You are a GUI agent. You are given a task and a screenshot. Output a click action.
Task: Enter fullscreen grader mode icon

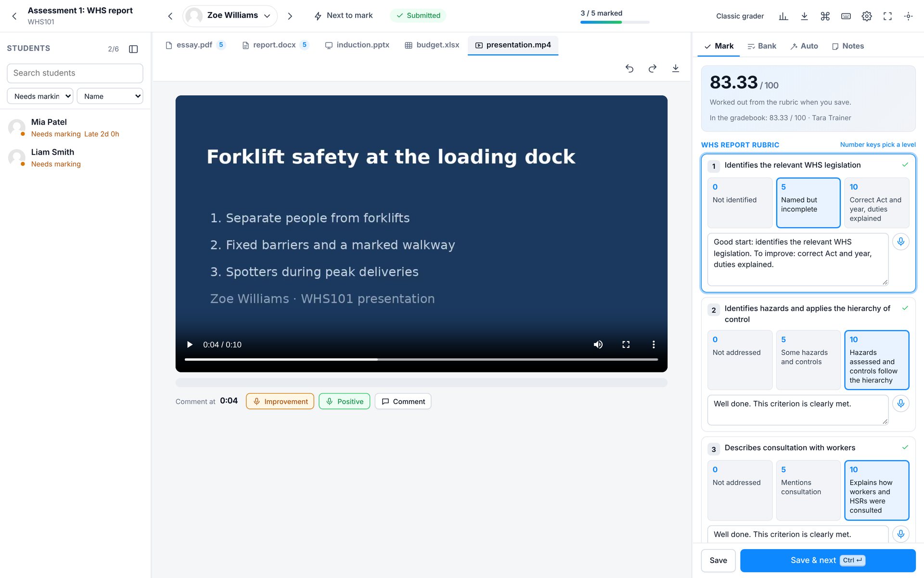point(887,16)
